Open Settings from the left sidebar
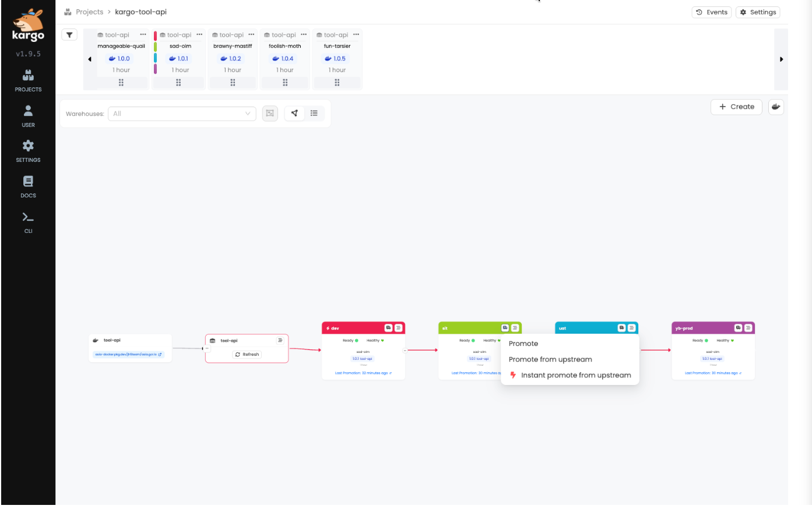Image resolution: width=812 pixels, height=509 pixels. click(28, 151)
